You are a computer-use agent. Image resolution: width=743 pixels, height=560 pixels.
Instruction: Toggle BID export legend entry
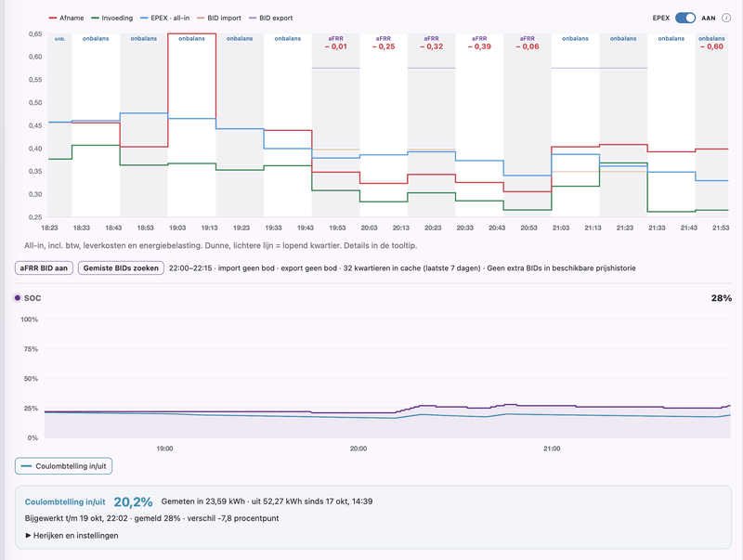[x=270, y=18]
